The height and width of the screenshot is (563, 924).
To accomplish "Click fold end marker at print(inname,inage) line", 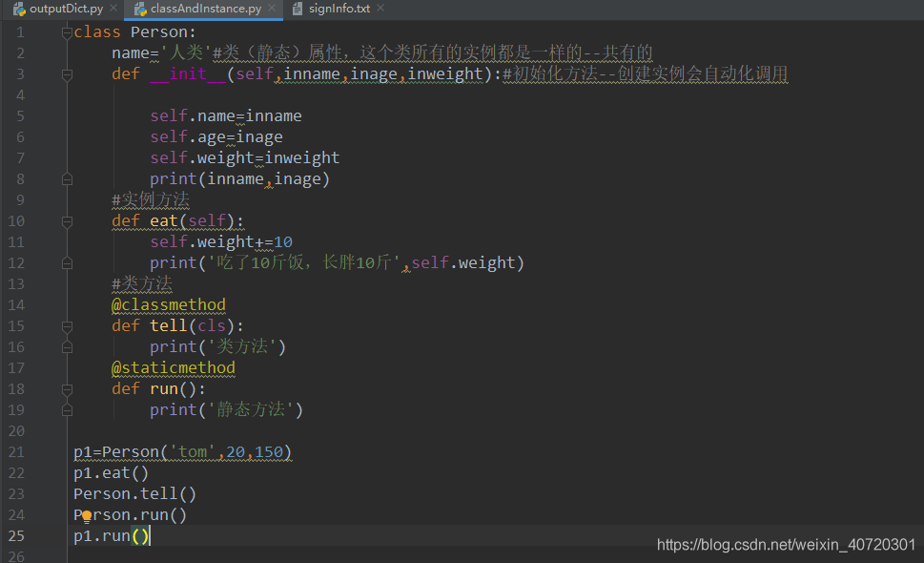I will click(67, 179).
